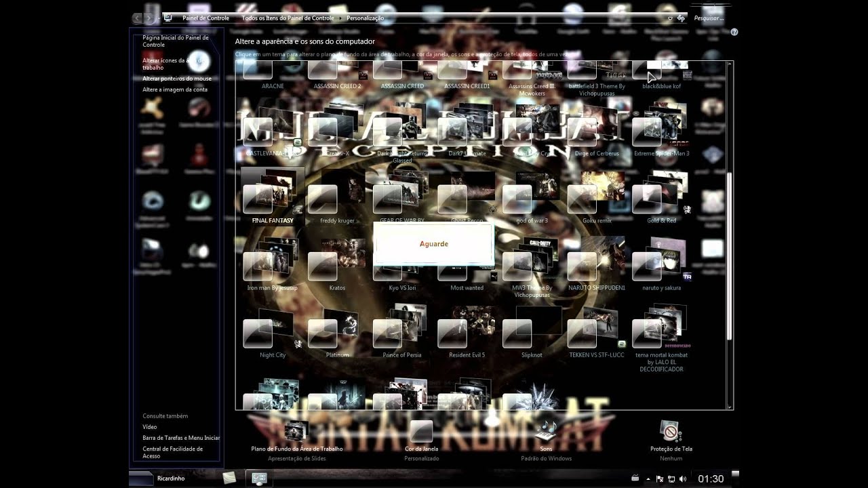The width and height of the screenshot is (868, 488).
Task: Click the Start button on taskbar
Action: (x=141, y=479)
